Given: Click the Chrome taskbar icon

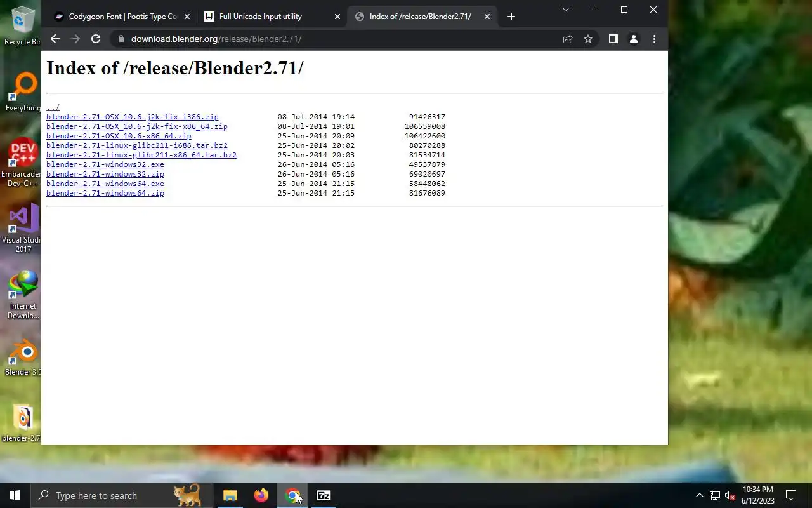Looking at the screenshot, I should (292, 495).
